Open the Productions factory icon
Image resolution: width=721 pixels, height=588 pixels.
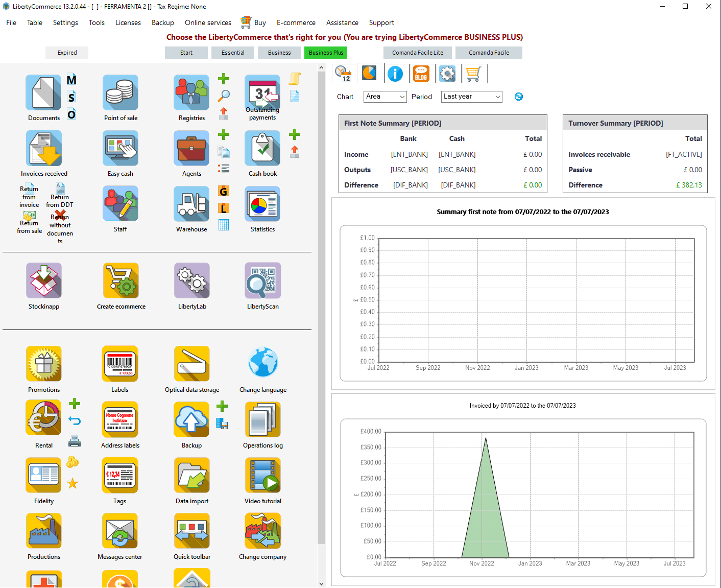coord(43,531)
